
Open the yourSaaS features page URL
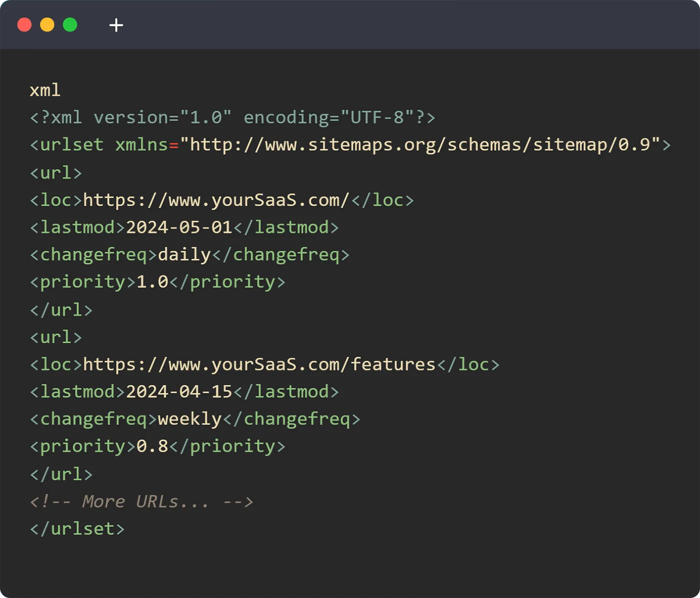[259, 364]
